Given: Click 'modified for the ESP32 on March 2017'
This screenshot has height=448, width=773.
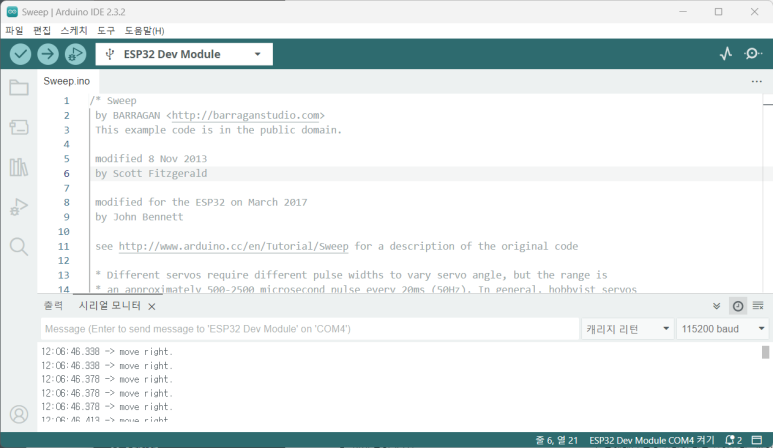Looking at the screenshot, I should (201, 202).
